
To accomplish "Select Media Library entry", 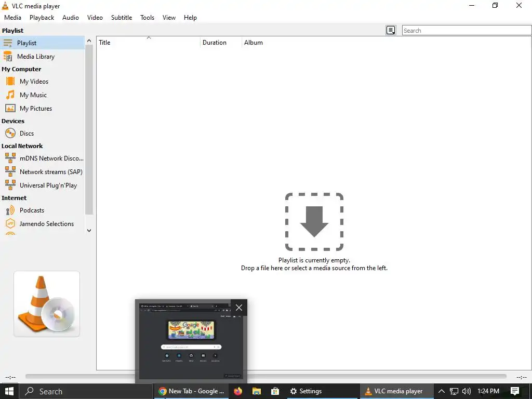I will (36, 57).
